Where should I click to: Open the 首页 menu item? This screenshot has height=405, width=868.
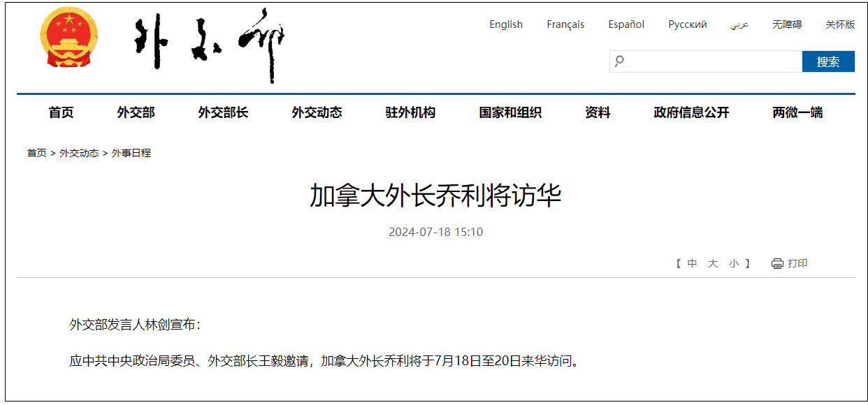[61, 112]
